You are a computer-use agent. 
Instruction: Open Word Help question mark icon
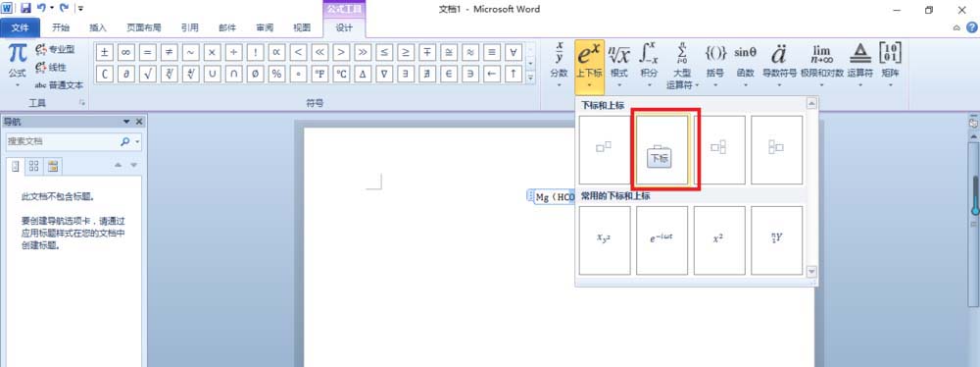pyautogui.click(x=972, y=27)
